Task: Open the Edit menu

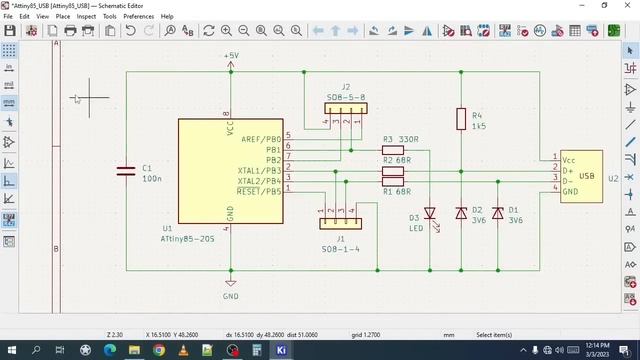Action: click(x=24, y=16)
